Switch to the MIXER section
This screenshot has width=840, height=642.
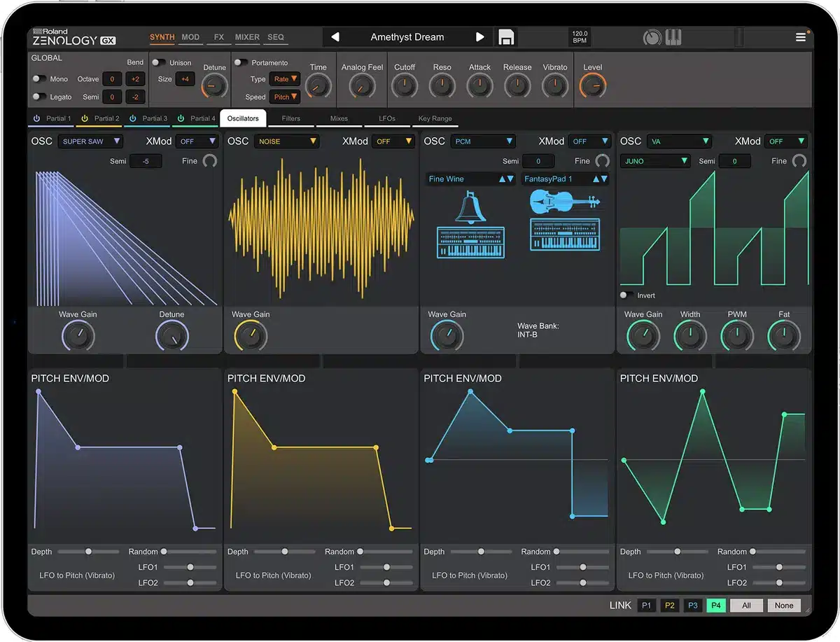click(x=247, y=37)
